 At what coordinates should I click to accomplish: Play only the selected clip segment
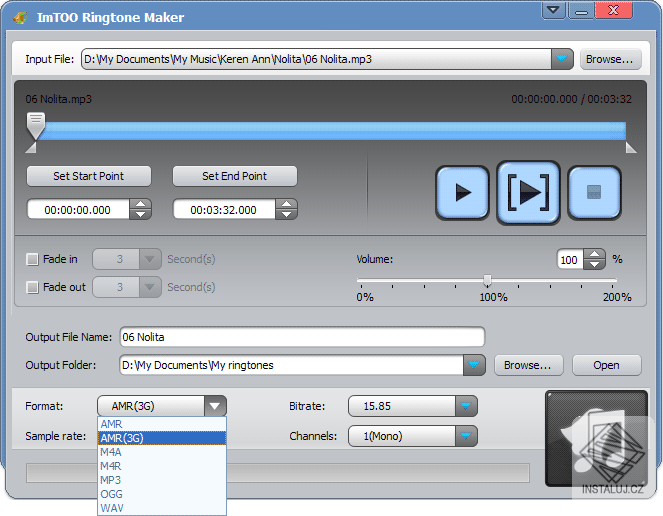[528, 193]
